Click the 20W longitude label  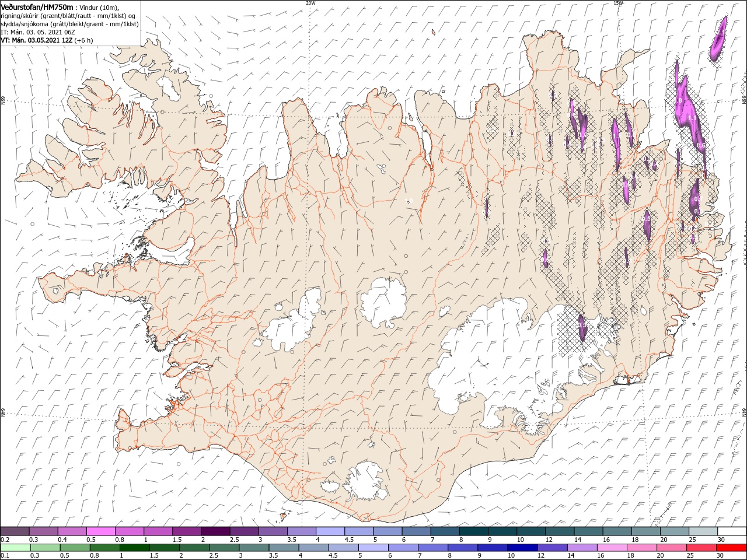310,2
